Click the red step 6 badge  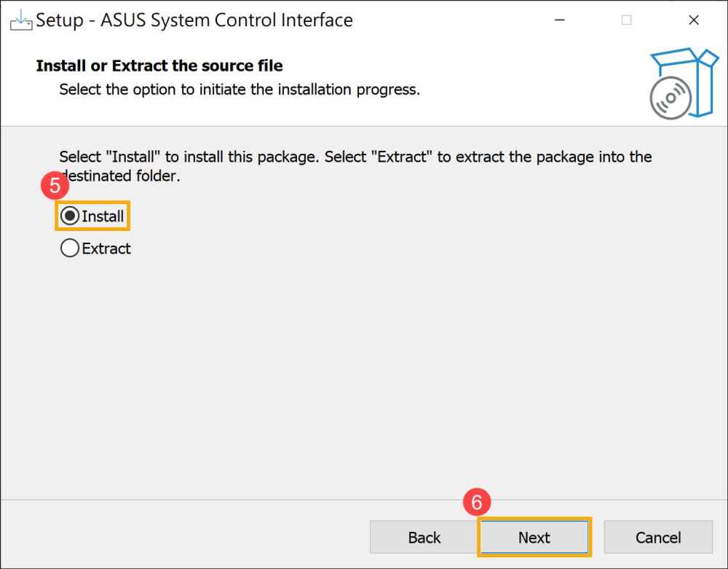coord(478,503)
